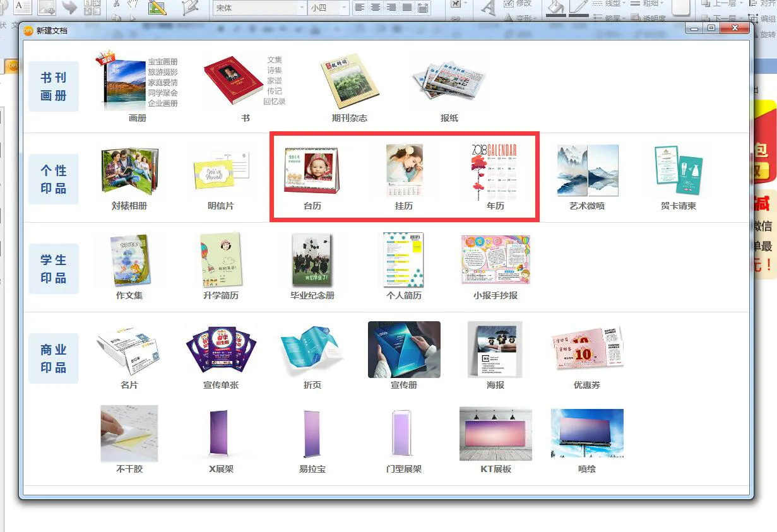The width and height of the screenshot is (777, 532).
Task: Click the 诗集 book subtype
Action: click(x=275, y=70)
